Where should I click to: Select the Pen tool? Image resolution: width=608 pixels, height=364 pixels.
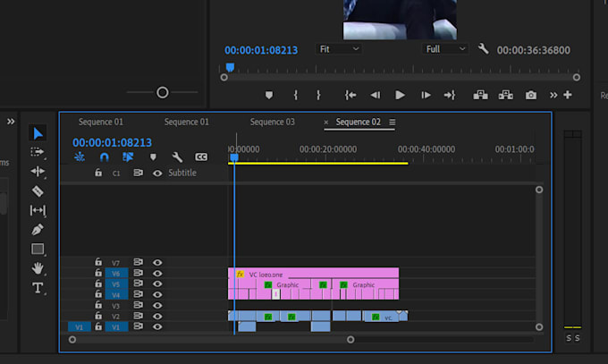(38, 229)
